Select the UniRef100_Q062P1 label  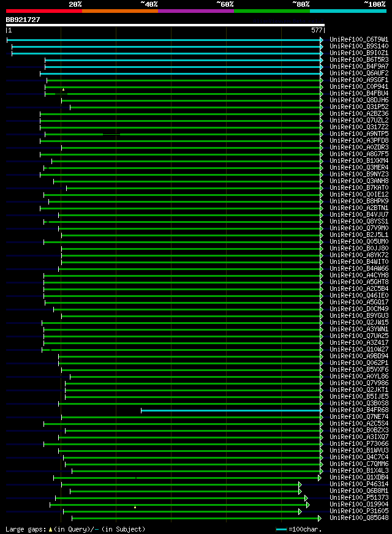359,363
